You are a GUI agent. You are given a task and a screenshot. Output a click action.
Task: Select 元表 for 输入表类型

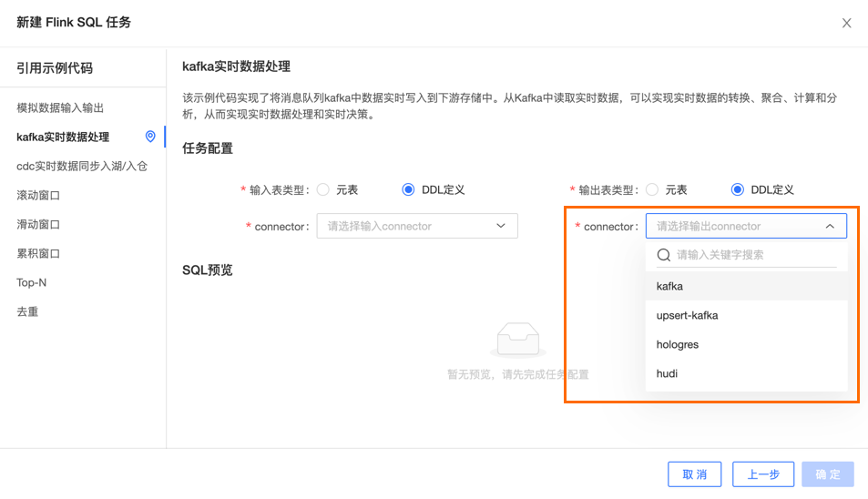322,189
